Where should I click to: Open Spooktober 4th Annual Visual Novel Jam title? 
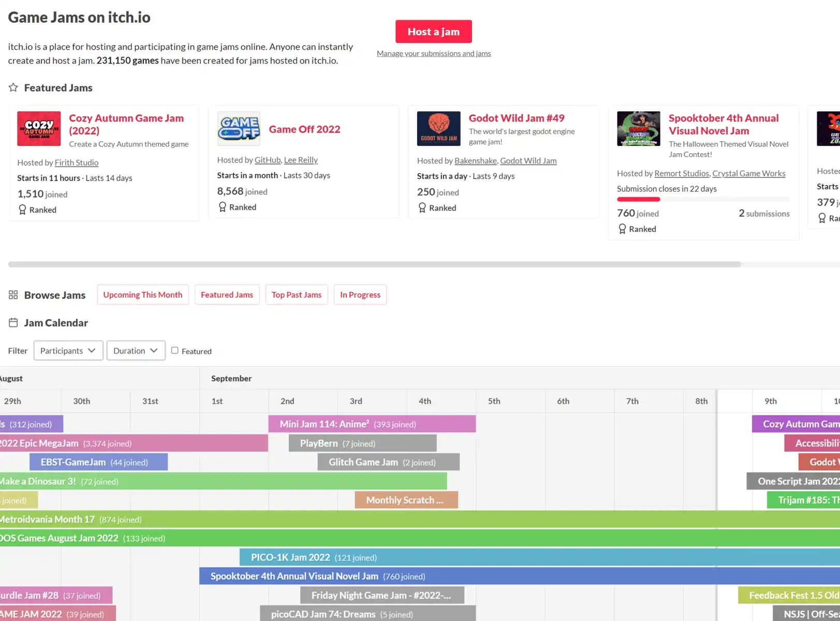click(x=724, y=124)
